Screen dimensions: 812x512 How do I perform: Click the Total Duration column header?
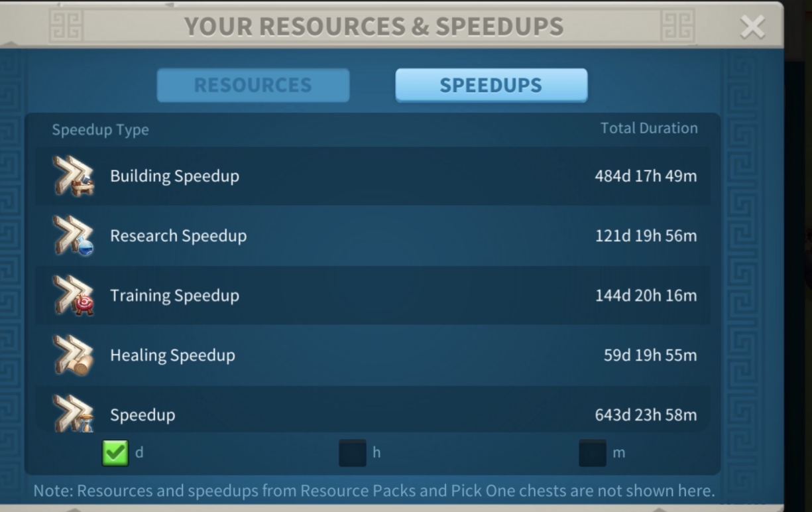649,128
